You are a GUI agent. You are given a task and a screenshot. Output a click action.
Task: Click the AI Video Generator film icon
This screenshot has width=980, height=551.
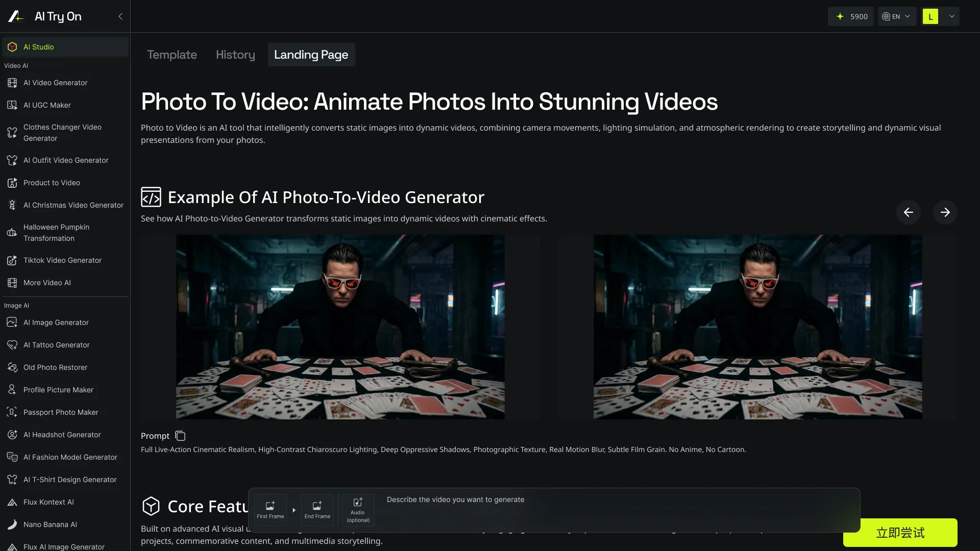click(12, 83)
